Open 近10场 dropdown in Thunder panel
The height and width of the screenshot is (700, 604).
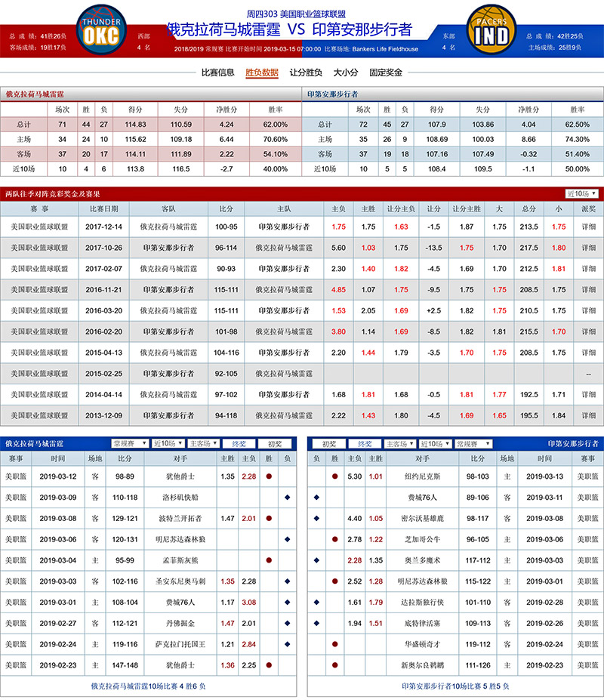point(168,444)
